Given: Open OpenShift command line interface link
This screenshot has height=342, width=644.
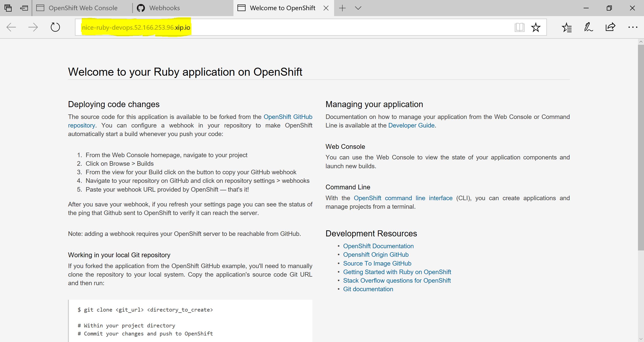Looking at the screenshot, I should pos(403,198).
